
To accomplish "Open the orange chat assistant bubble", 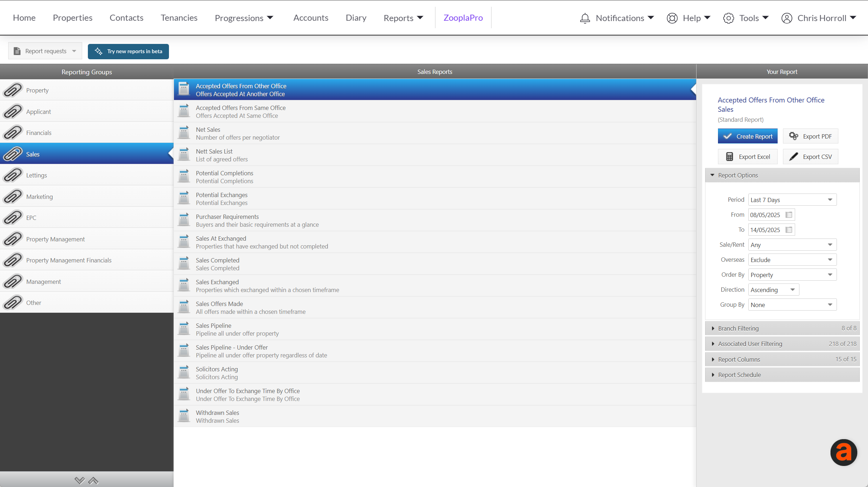I will coord(843,452).
